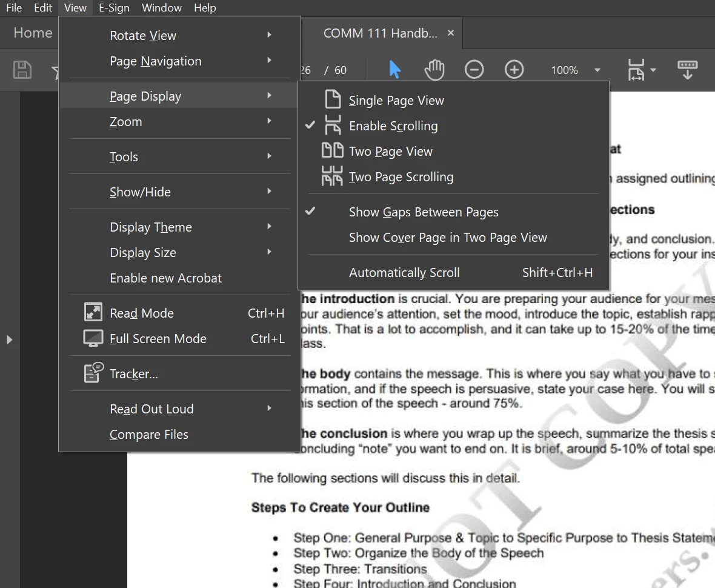715x588 pixels.
Task: Open the File menu
Action: (14, 8)
